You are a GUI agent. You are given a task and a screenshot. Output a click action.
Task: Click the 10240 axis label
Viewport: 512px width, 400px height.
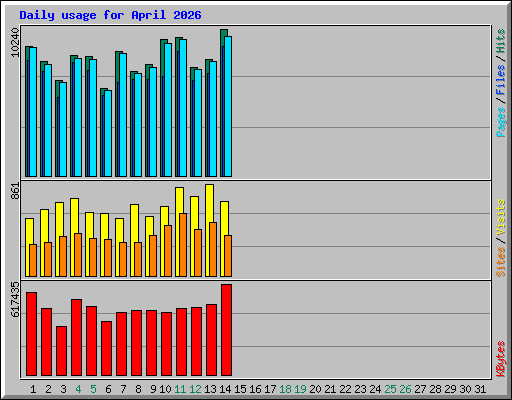tap(15, 42)
